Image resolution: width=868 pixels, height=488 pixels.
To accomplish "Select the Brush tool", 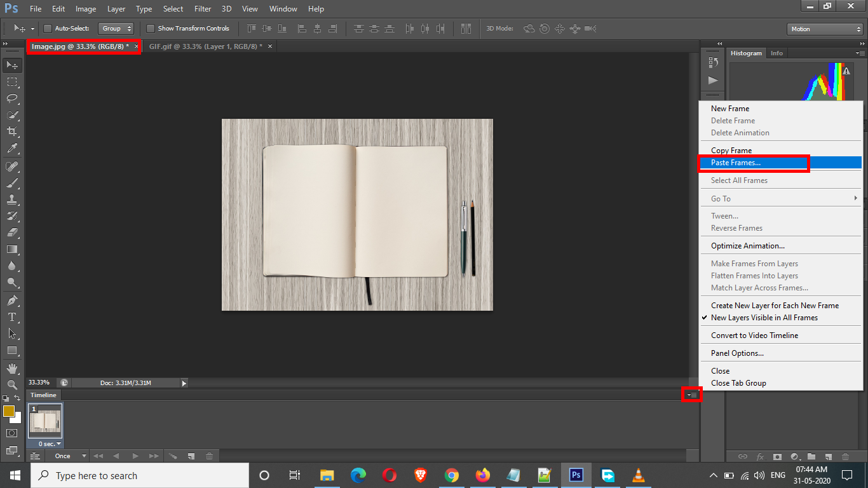I will tap(11, 183).
